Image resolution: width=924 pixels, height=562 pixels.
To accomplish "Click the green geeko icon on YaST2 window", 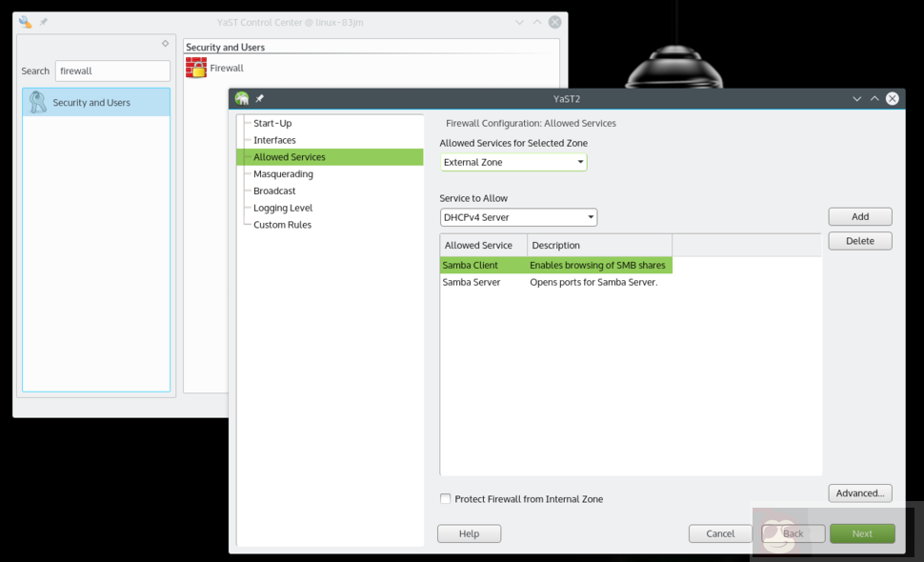I will (242, 98).
